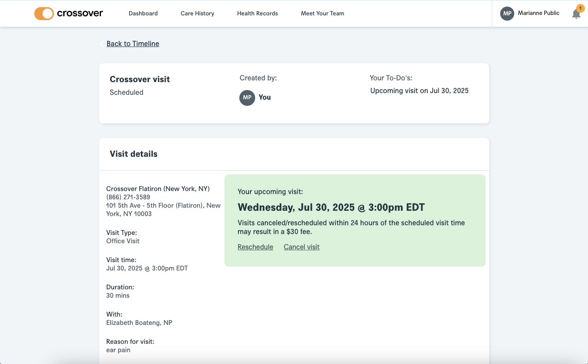Click the Reason for visit label
The height and width of the screenshot is (364, 588).
click(130, 342)
